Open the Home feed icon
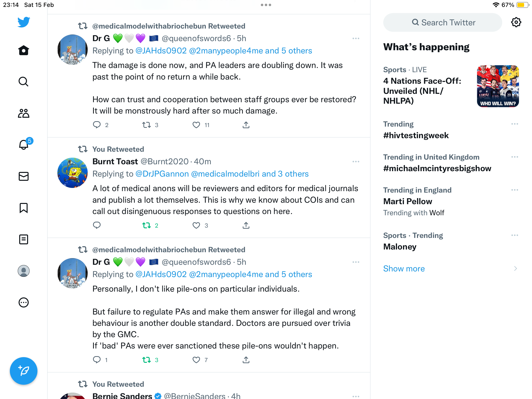Image resolution: width=532 pixels, height=399 pixels. point(24,50)
